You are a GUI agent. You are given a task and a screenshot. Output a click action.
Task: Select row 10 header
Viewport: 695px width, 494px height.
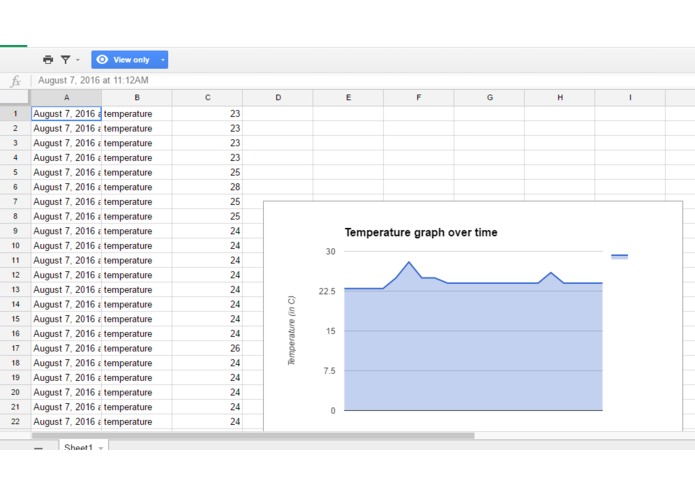click(x=15, y=245)
